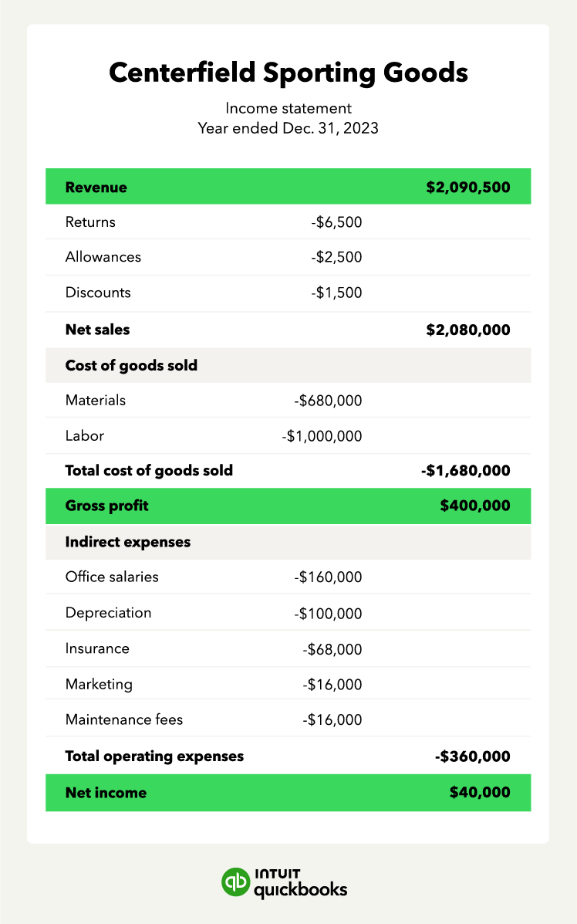Click the Indirect expenses section header
The height and width of the screenshot is (924, 577).
(x=128, y=542)
